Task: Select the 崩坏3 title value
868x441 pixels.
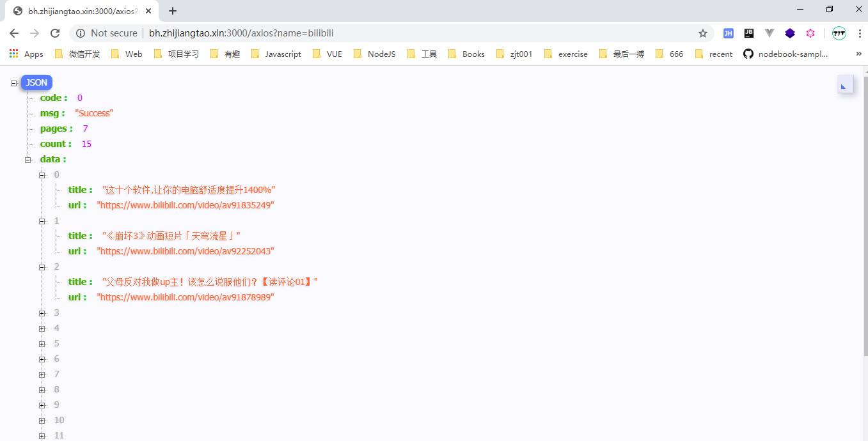Action: click(171, 236)
